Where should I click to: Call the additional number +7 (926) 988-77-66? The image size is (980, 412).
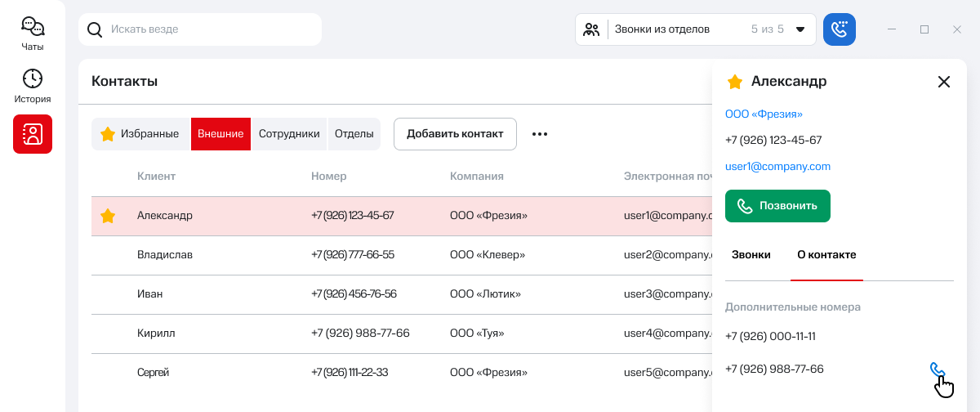click(x=937, y=370)
